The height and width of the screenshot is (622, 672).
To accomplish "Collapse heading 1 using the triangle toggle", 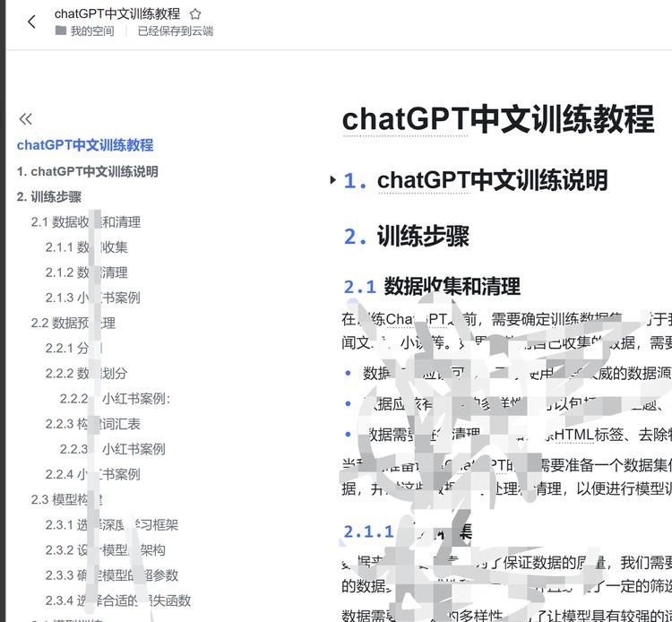I will pyautogui.click(x=332, y=179).
